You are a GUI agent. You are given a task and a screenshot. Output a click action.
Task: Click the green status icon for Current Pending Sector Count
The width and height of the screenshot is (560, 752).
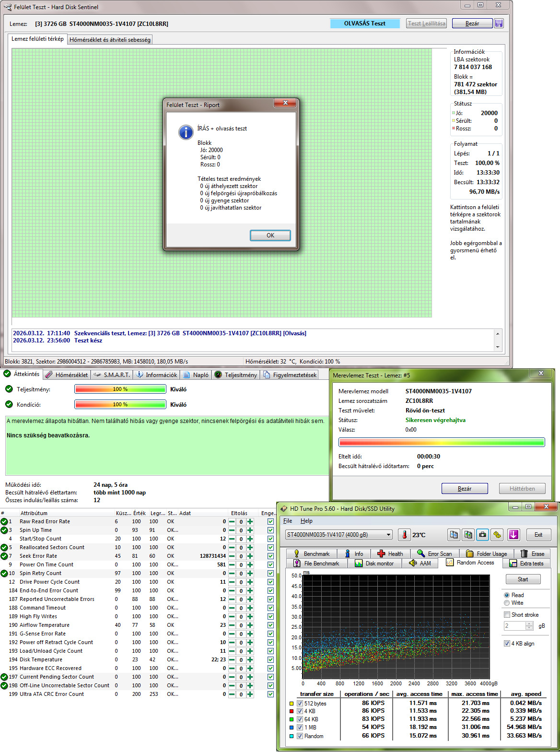click(4, 677)
